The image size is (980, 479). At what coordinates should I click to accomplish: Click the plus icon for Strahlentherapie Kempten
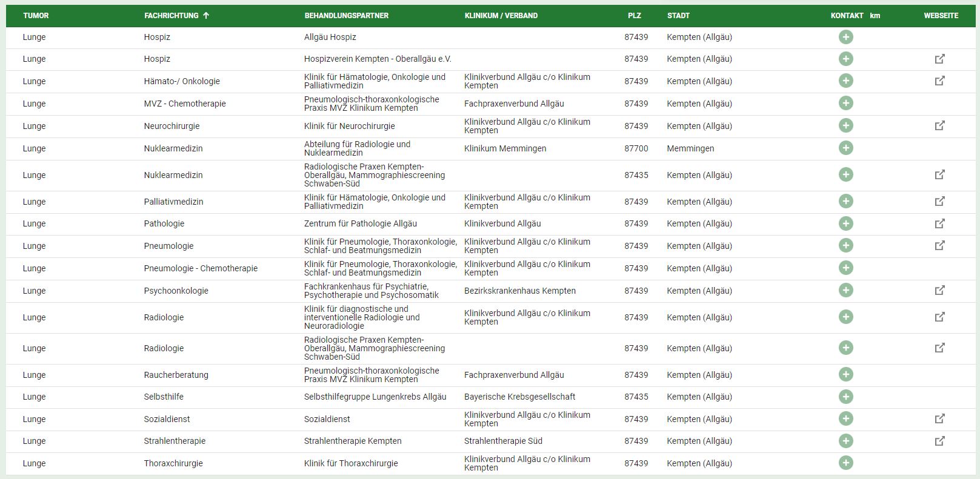(845, 441)
